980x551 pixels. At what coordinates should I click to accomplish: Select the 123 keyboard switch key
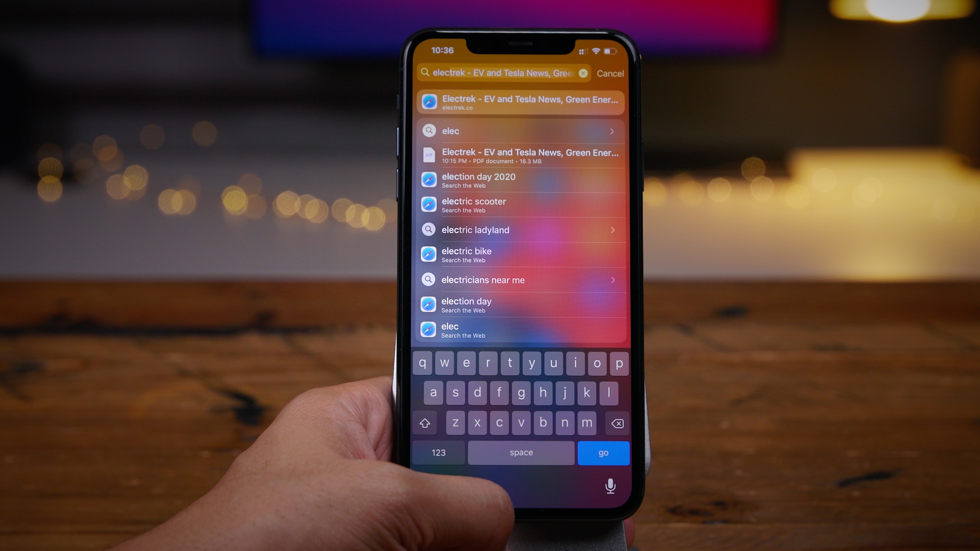click(437, 452)
